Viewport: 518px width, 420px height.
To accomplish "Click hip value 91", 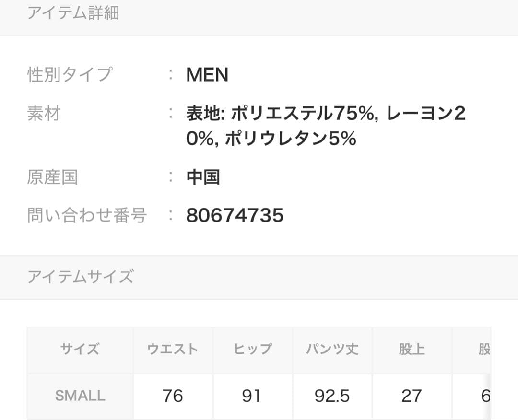I will tap(251, 396).
